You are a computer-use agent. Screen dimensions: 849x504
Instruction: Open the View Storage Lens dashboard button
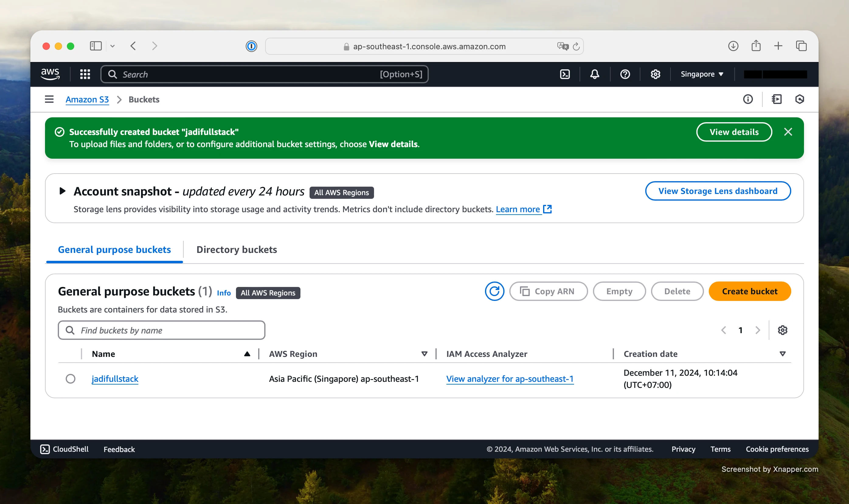pos(718,191)
